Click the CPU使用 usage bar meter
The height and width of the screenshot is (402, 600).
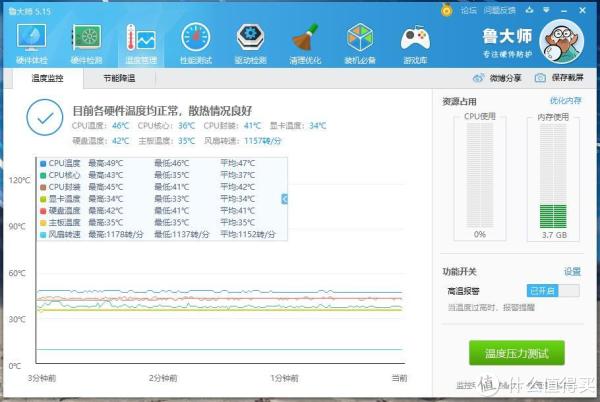[x=480, y=175]
